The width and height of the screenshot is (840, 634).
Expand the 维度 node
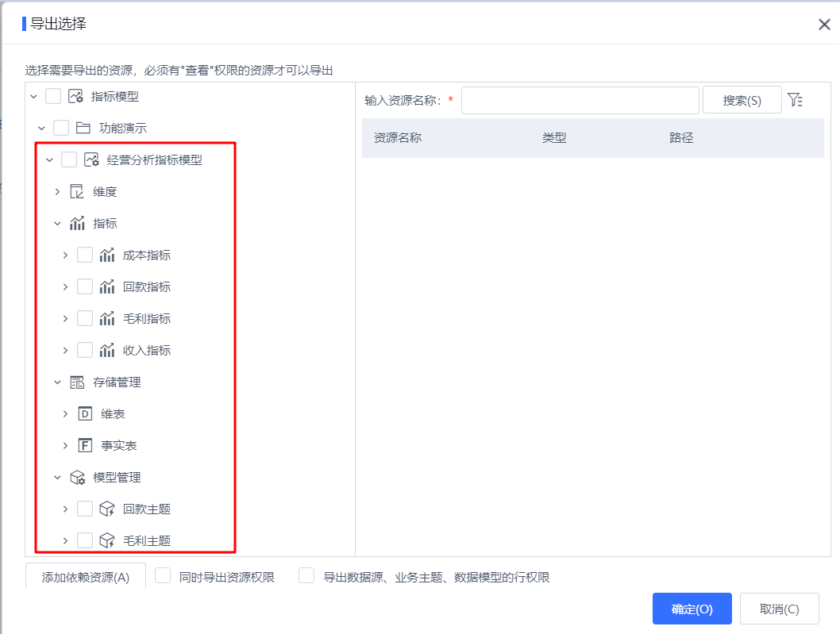click(x=57, y=192)
